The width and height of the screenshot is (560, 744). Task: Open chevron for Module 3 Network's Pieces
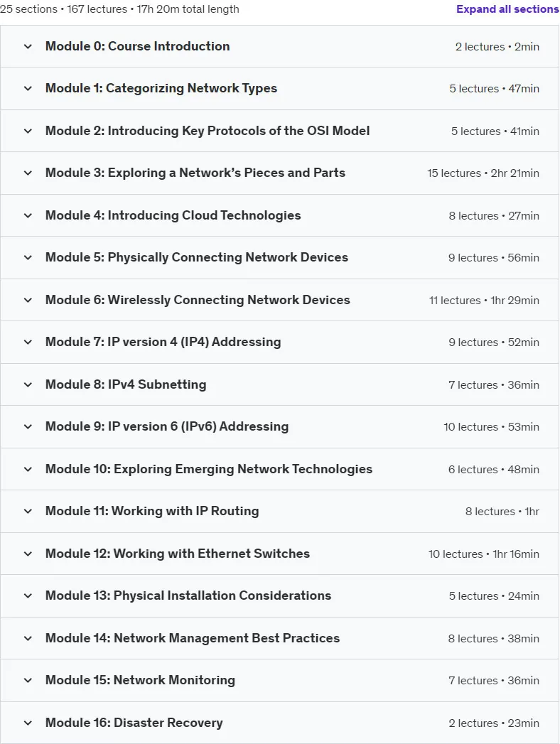coord(28,173)
